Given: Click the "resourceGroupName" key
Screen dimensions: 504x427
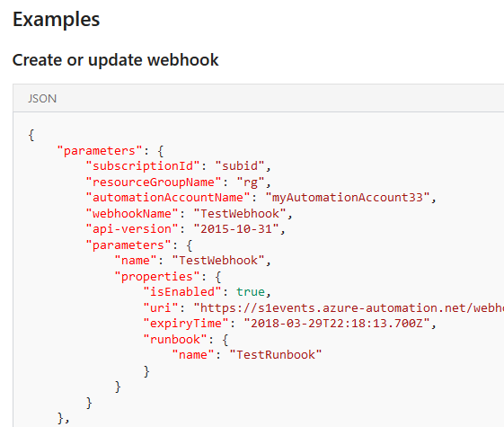Looking at the screenshot, I should pos(154,182).
